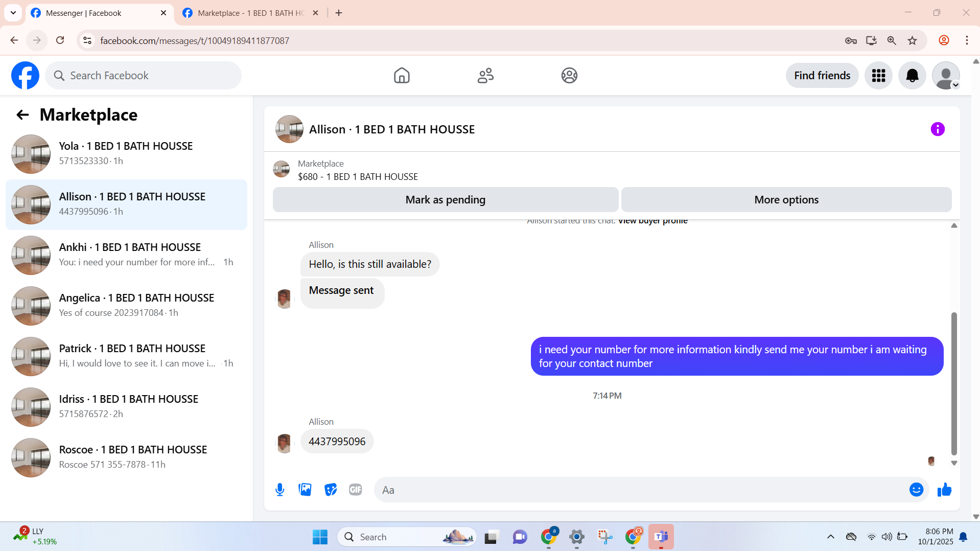Open conversation information purple icon

938,129
